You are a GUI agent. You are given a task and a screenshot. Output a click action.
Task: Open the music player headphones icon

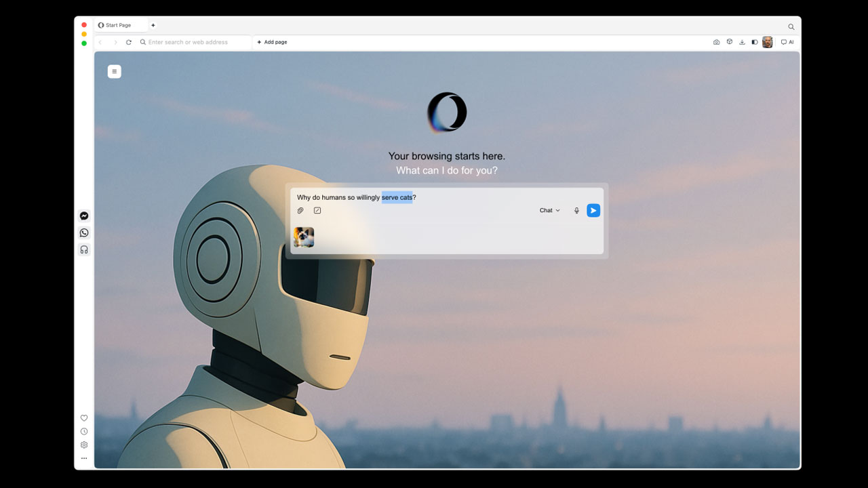click(x=84, y=249)
